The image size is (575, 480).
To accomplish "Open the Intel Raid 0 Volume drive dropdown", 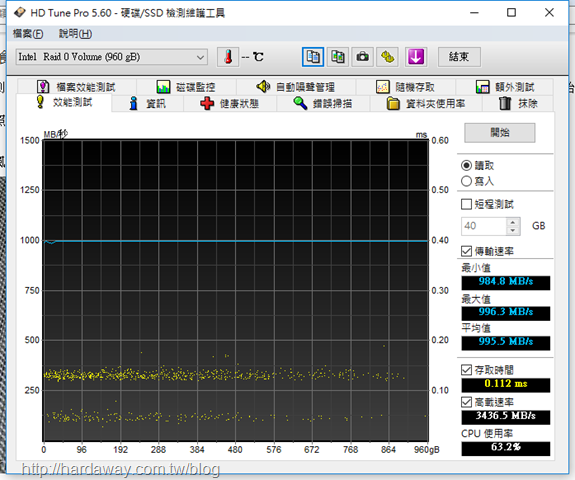I will (111, 57).
